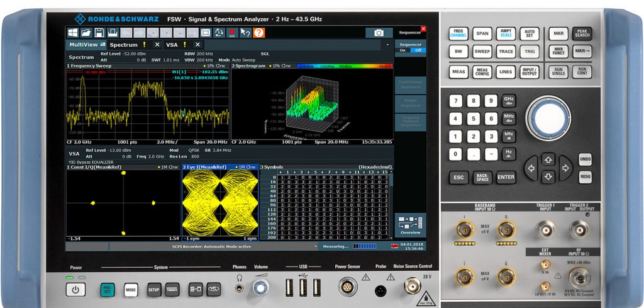Push the TRACE hardware key
Image resolution: width=644 pixels, height=308 pixels.
pos(506,52)
